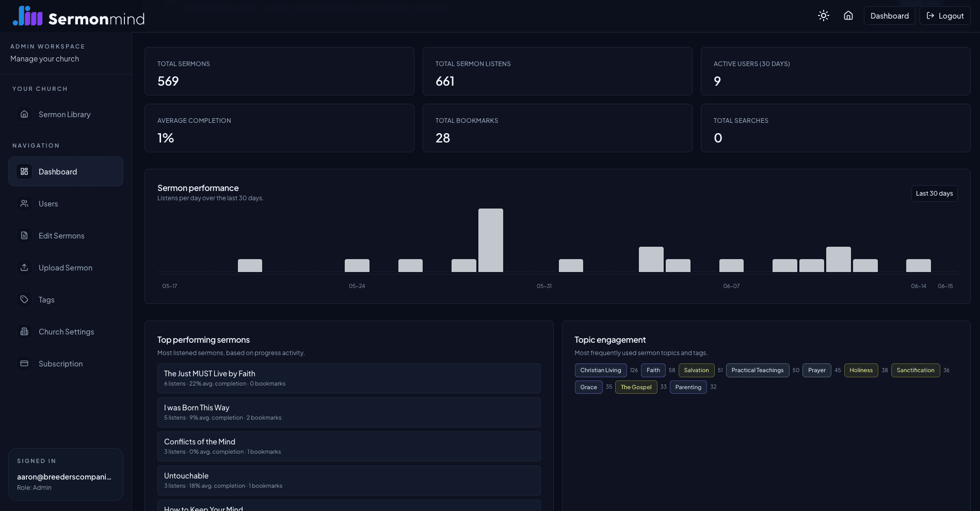Open Tags in the sidebar

(66, 299)
